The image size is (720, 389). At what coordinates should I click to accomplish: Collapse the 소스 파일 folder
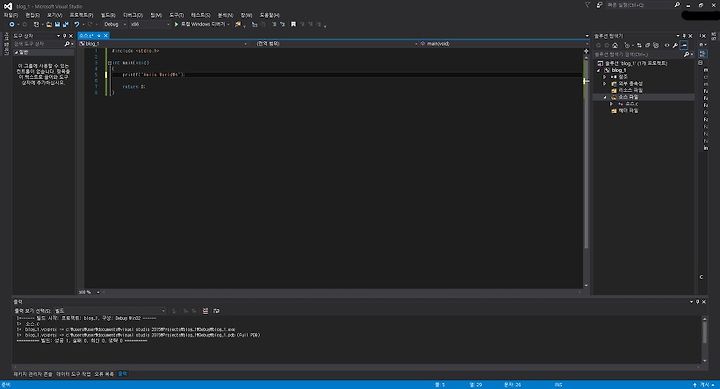coord(605,97)
